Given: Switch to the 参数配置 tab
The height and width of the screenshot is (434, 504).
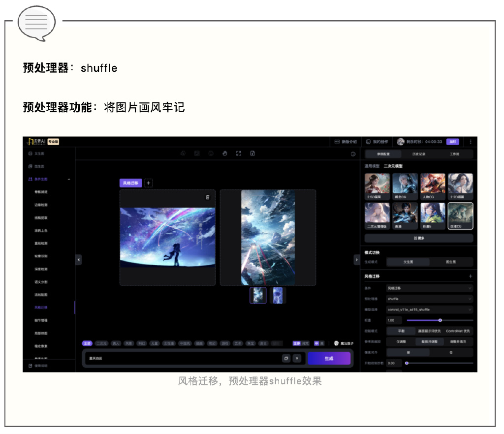Looking at the screenshot, I should 383,154.
